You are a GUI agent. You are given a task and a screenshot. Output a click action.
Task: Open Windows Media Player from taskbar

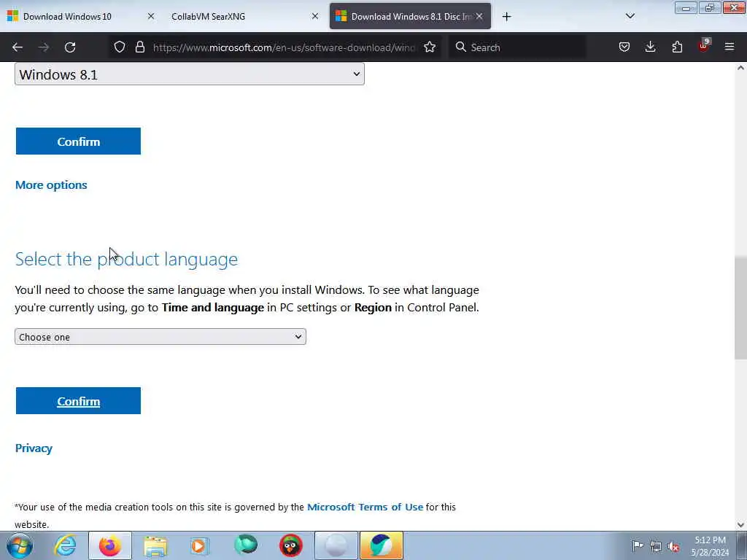(x=200, y=545)
